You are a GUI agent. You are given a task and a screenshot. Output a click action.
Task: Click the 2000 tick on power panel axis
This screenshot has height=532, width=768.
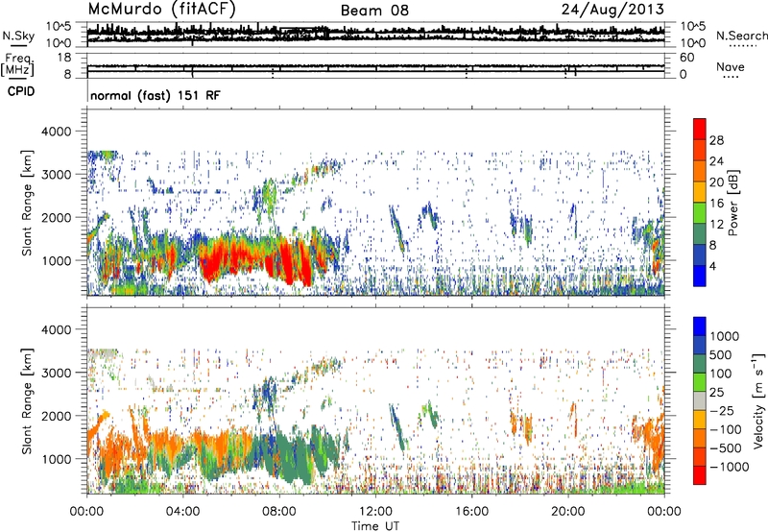56,217
